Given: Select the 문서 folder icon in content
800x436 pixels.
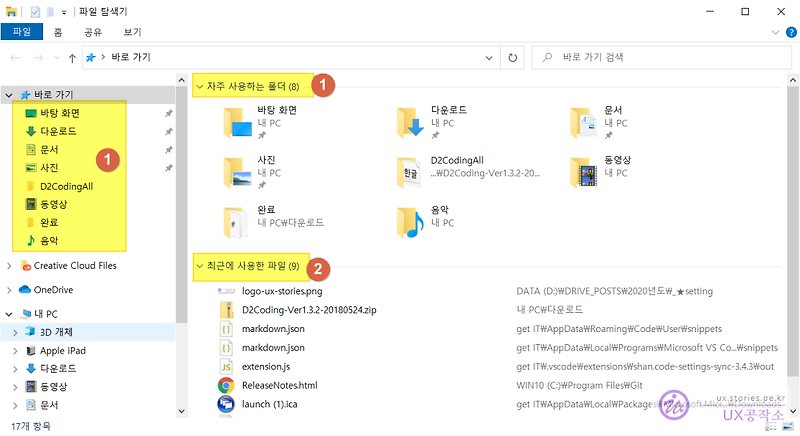Looking at the screenshot, I should point(584,123).
